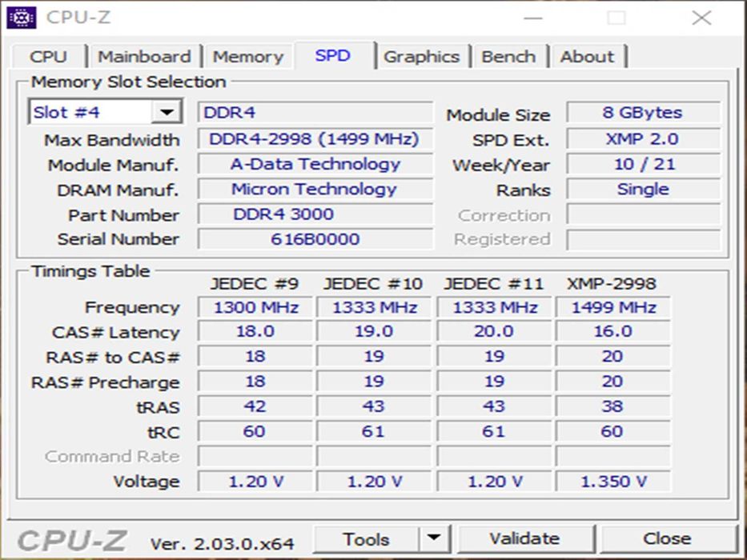Viewport: 747px width, 560px height.
Task: Click the Max Bandwidth label
Action: click(112, 140)
